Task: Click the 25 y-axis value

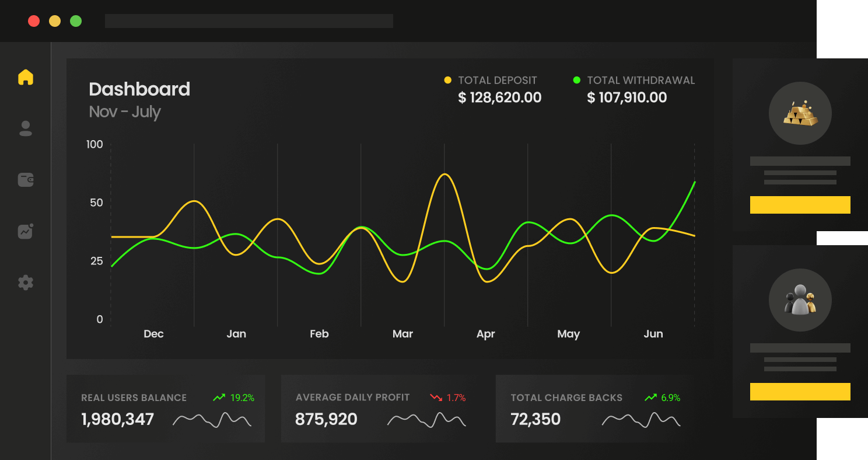Action: coord(96,261)
